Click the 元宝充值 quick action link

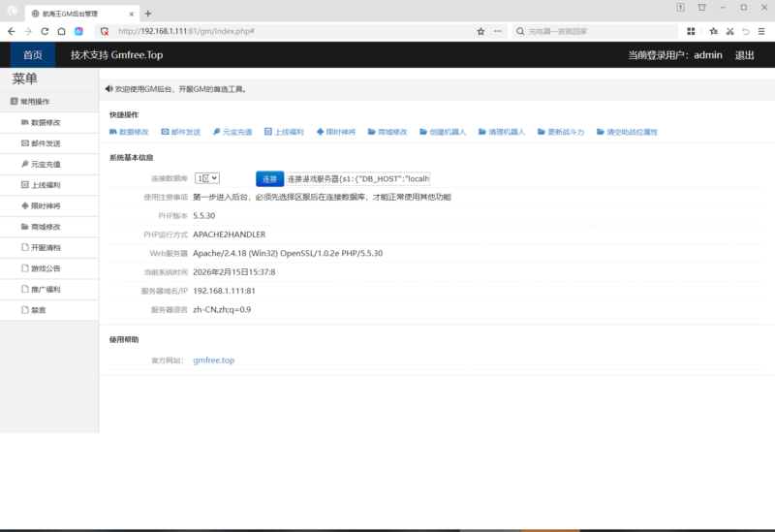pos(232,132)
